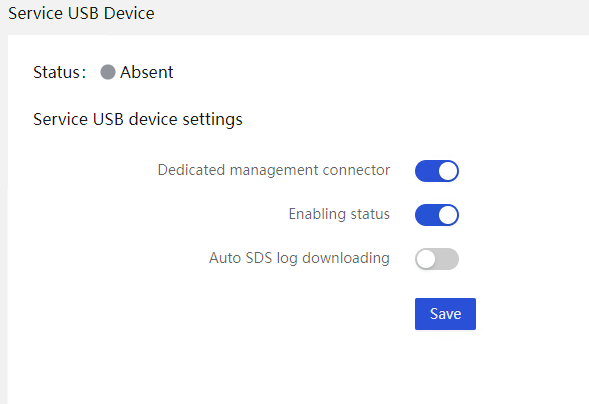
Task: Disable the Dedicated management connector toggle
Action: (436, 171)
